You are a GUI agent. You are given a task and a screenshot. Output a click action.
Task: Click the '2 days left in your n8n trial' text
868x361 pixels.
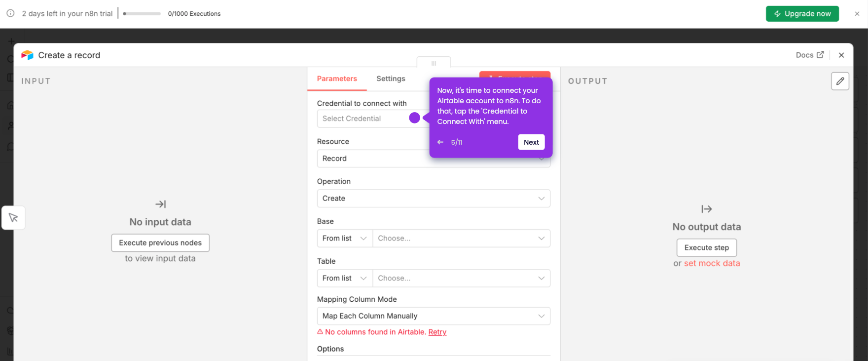(68, 14)
